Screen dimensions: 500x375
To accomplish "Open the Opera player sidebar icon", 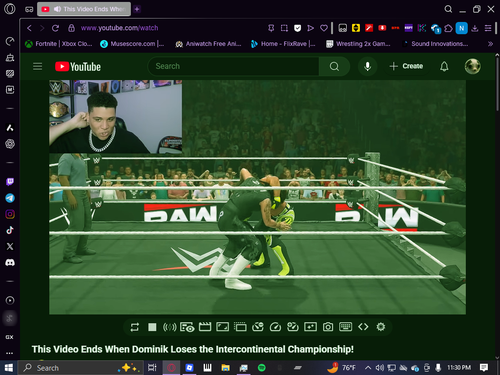I will point(10,300).
